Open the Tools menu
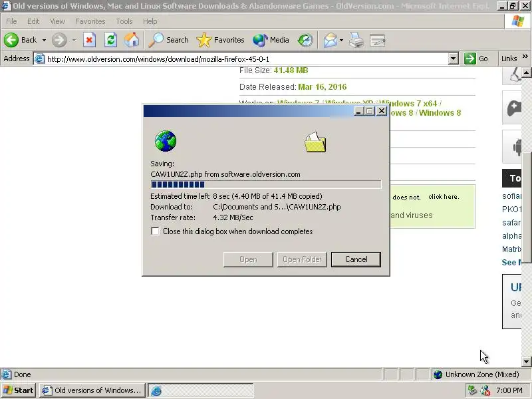The width and height of the screenshot is (532, 399). point(124,21)
